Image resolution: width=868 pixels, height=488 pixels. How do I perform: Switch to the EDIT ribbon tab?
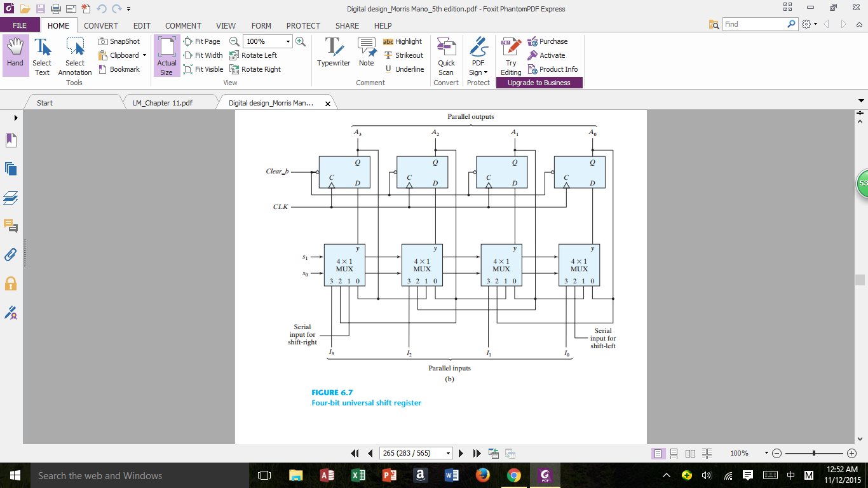(x=142, y=25)
